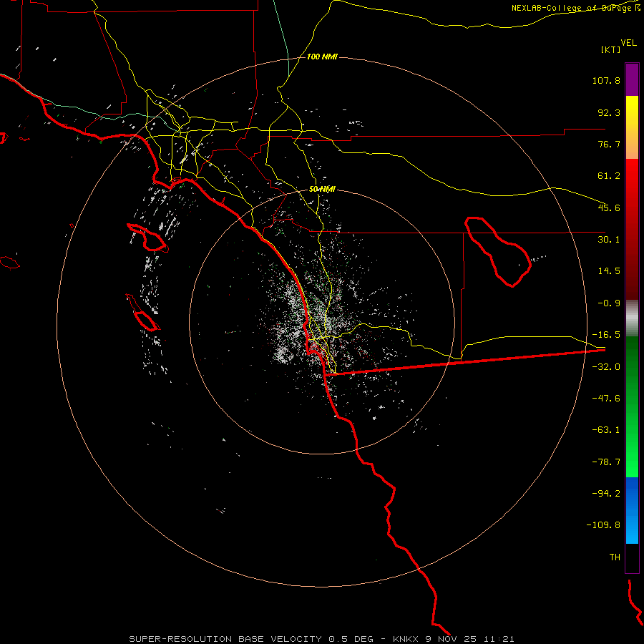The image size is (644, 644).
Task: Click the 92.3 velocity scale value
Action: [x=609, y=112]
